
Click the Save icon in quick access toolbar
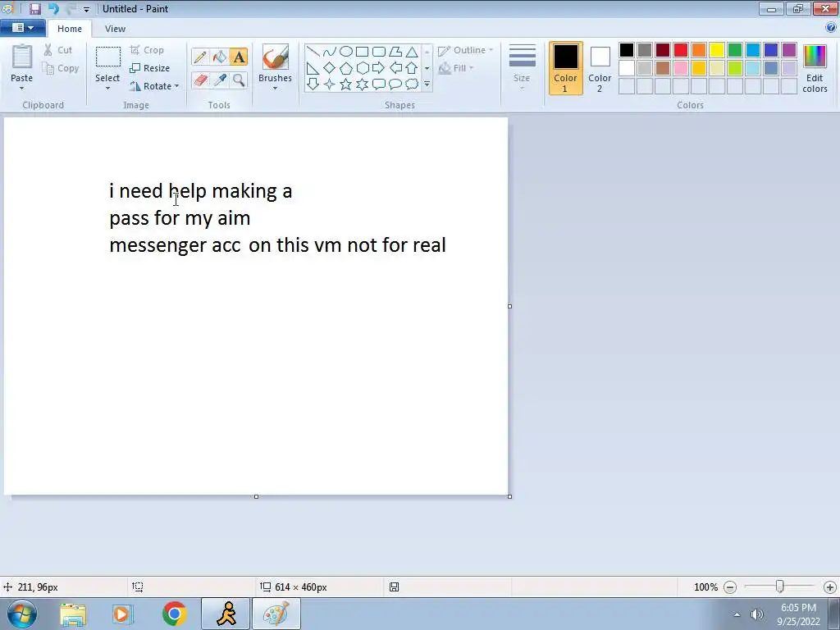pos(34,8)
